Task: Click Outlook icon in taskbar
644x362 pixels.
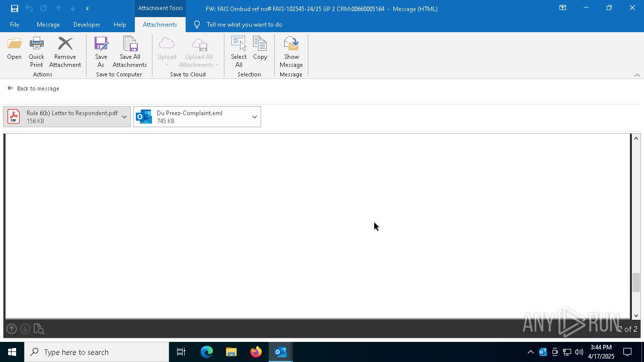Action: pos(281,352)
